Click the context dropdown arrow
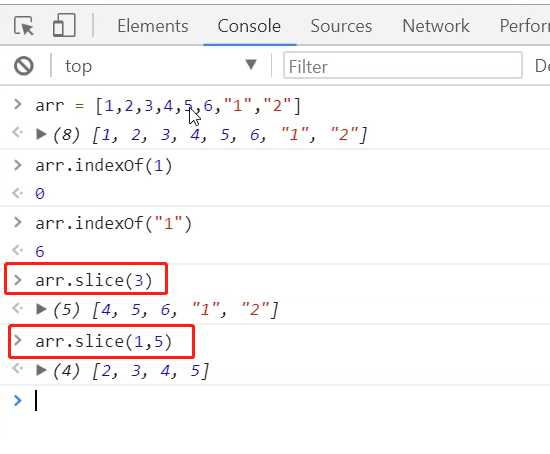Image resolution: width=550 pixels, height=454 pixels. coord(251,65)
